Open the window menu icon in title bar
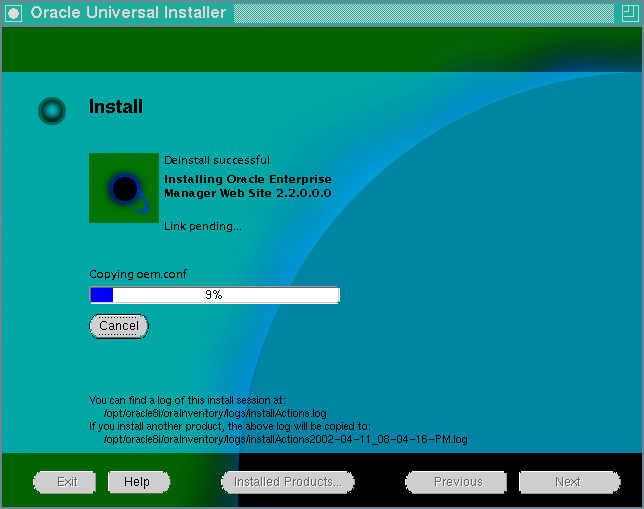Screen dimensions: 644x509 tap(13, 13)
